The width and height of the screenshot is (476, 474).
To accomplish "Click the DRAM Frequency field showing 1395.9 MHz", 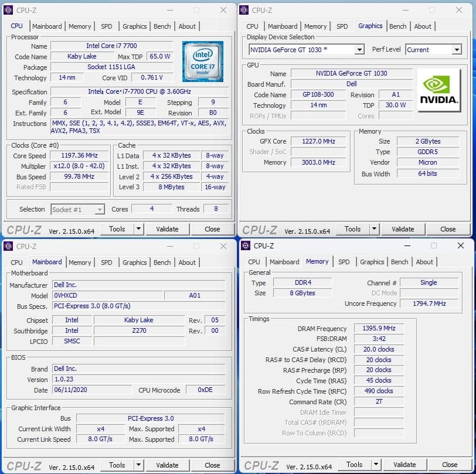I will pos(378,329).
